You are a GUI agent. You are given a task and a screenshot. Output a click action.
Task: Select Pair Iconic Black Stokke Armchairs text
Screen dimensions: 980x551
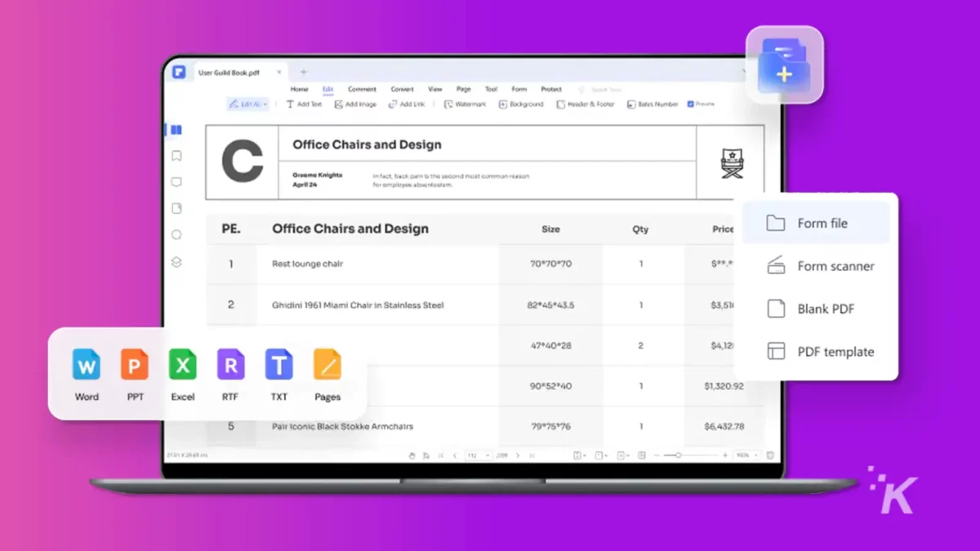click(x=343, y=426)
